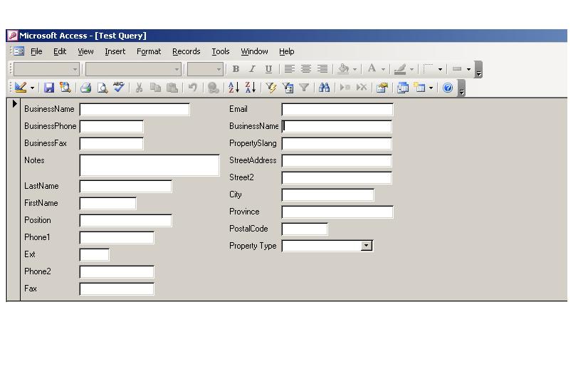
Task: Sort records descending Z to A
Action: tap(251, 88)
